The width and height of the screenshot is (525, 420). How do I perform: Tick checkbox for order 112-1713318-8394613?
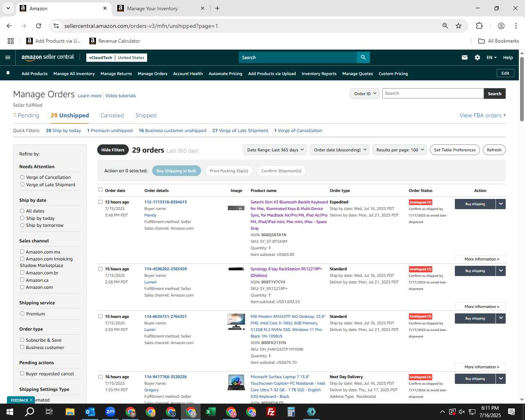click(100, 202)
